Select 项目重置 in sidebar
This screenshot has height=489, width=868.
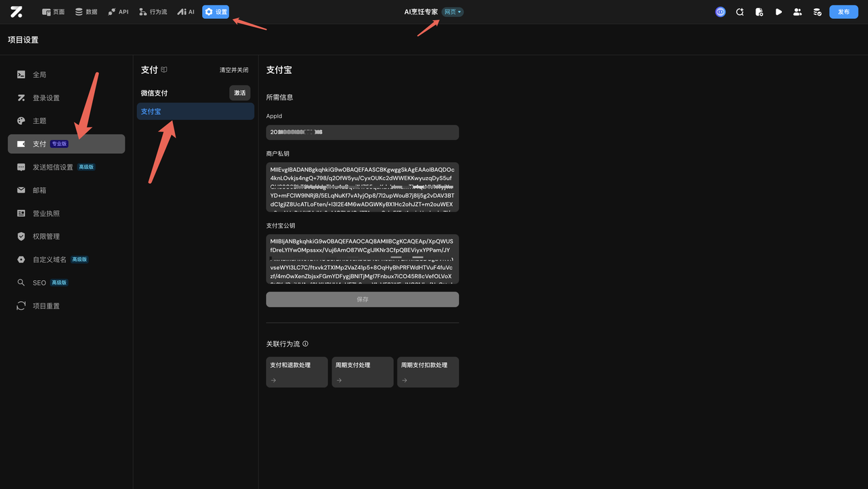(66, 306)
